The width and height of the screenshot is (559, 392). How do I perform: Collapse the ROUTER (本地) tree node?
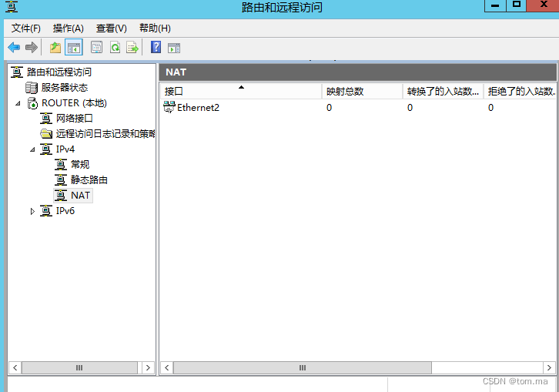tap(18, 103)
